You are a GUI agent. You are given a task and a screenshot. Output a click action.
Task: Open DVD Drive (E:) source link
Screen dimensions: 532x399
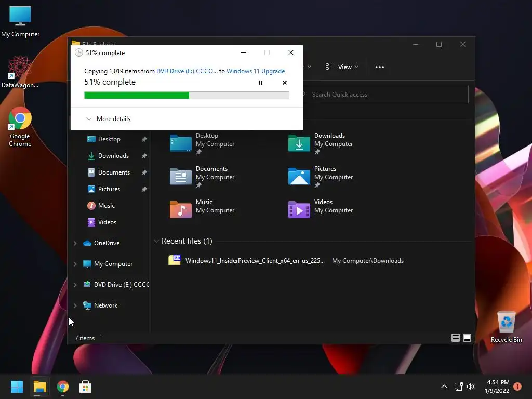187,71
